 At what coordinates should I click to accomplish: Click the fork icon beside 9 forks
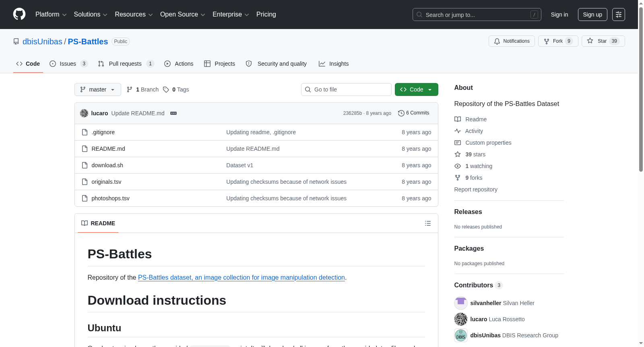(458, 178)
